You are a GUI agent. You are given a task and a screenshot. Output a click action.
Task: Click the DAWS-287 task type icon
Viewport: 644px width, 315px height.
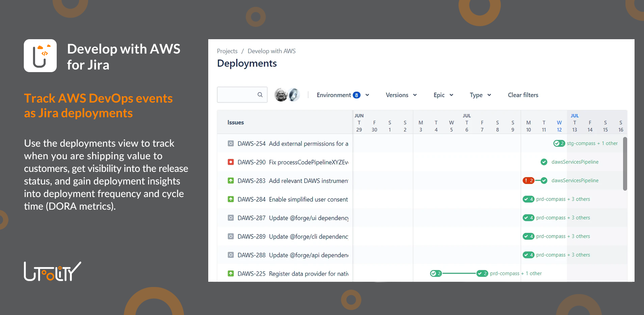pos(231,218)
